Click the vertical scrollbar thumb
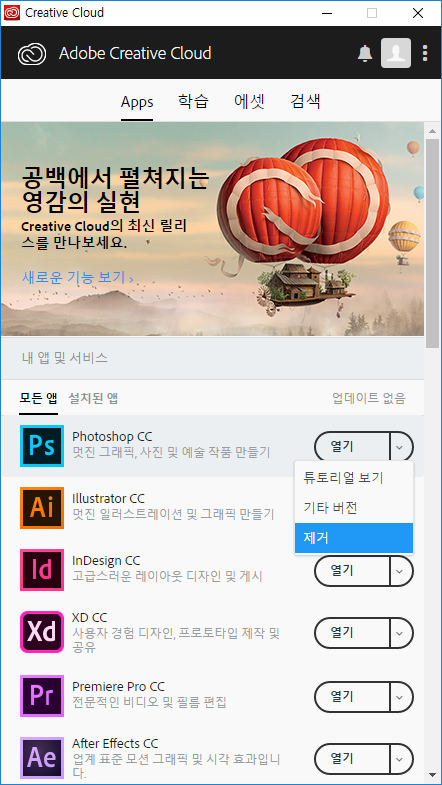The height and width of the screenshot is (785, 442). pyautogui.click(x=432, y=243)
